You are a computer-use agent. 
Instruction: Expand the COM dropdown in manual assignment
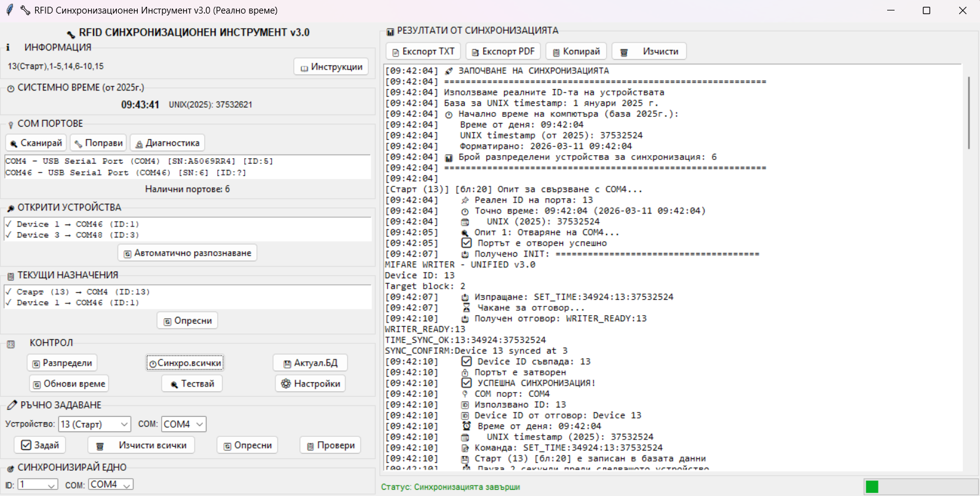coord(183,424)
